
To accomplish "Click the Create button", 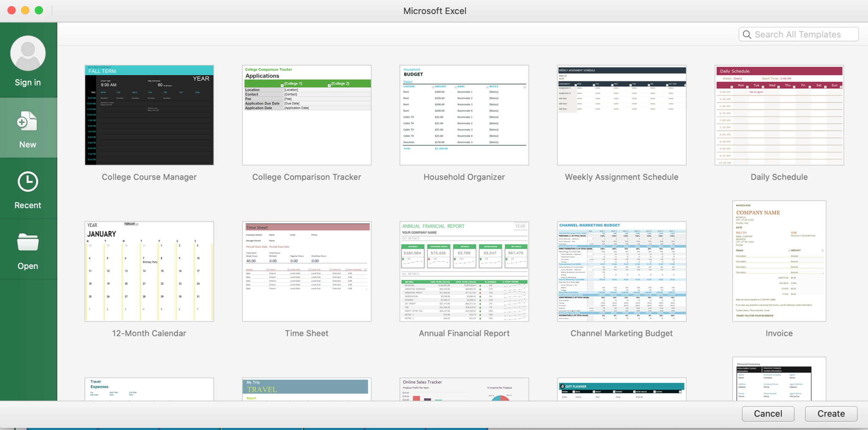I will [x=831, y=413].
